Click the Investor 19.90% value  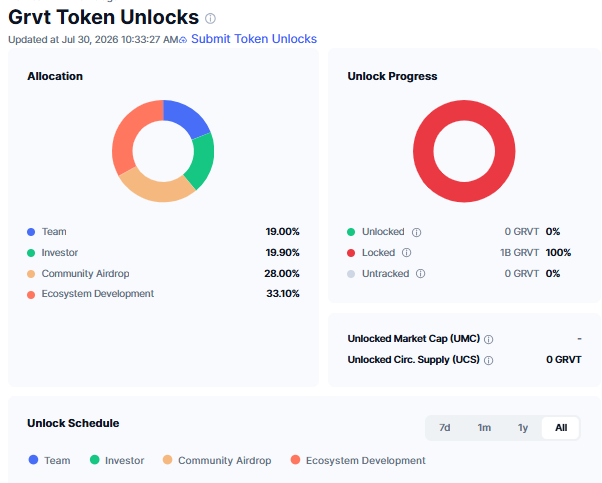coord(282,253)
